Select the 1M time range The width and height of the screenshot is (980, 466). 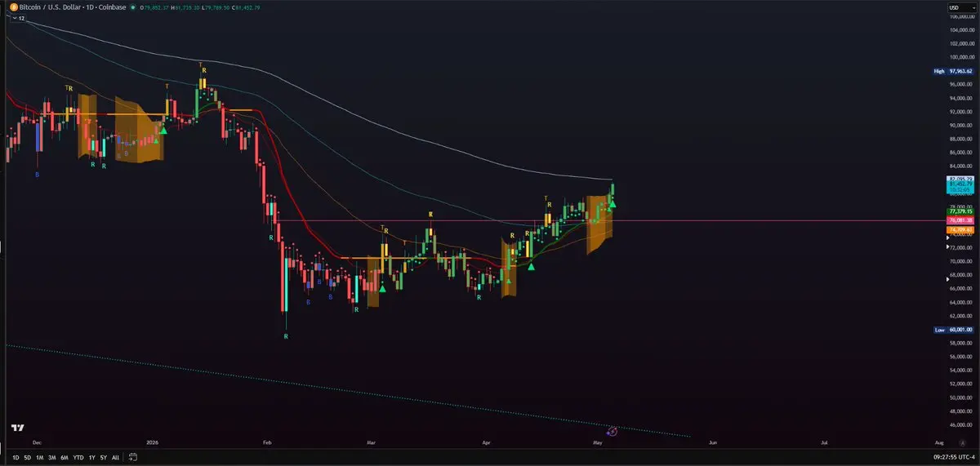(x=39, y=458)
